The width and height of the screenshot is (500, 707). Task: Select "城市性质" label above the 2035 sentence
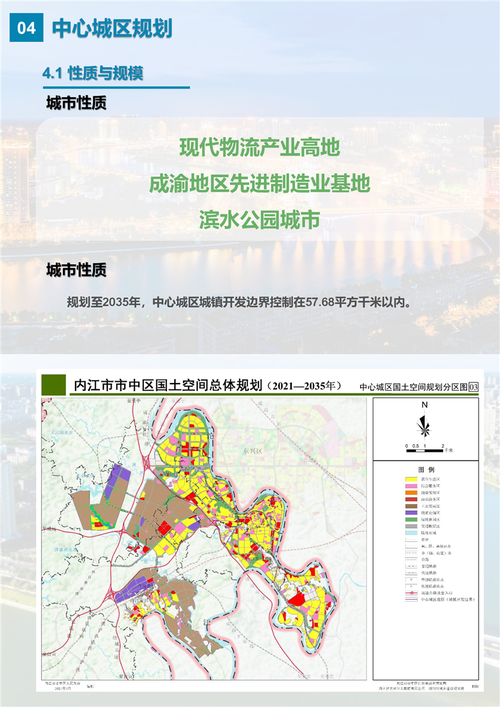(x=76, y=271)
